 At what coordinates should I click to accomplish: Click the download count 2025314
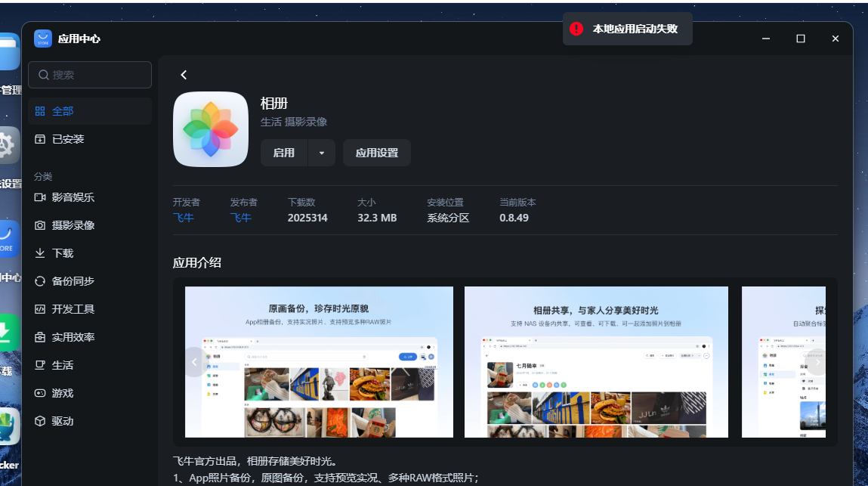307,218
